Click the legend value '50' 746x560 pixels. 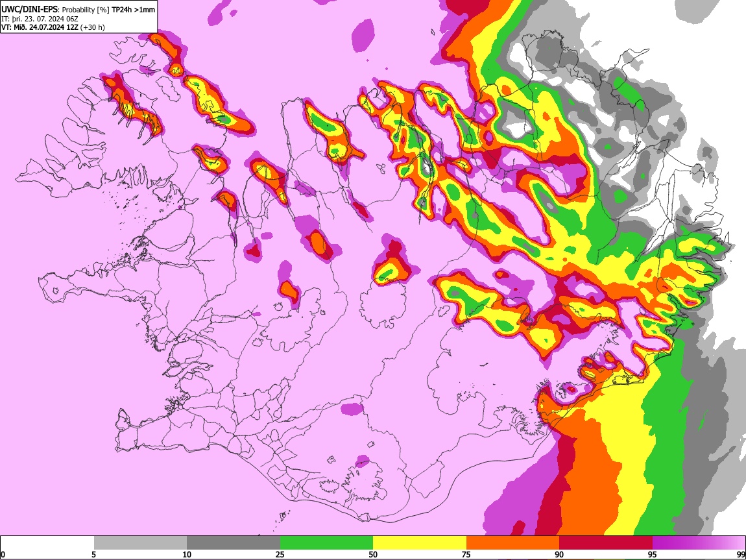pyautogui.click(x=373, y=554)
